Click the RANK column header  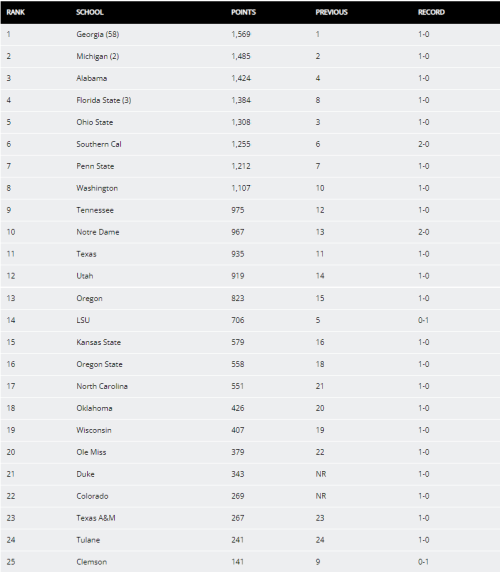(15, 12)
